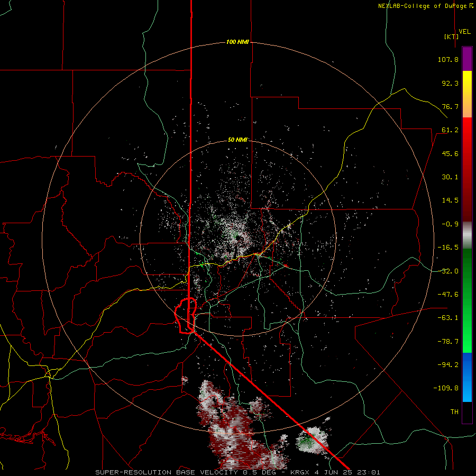476x476 pixels.
Task: Pick the gray band of velocity scale
Action: click(x=467, y=235)
